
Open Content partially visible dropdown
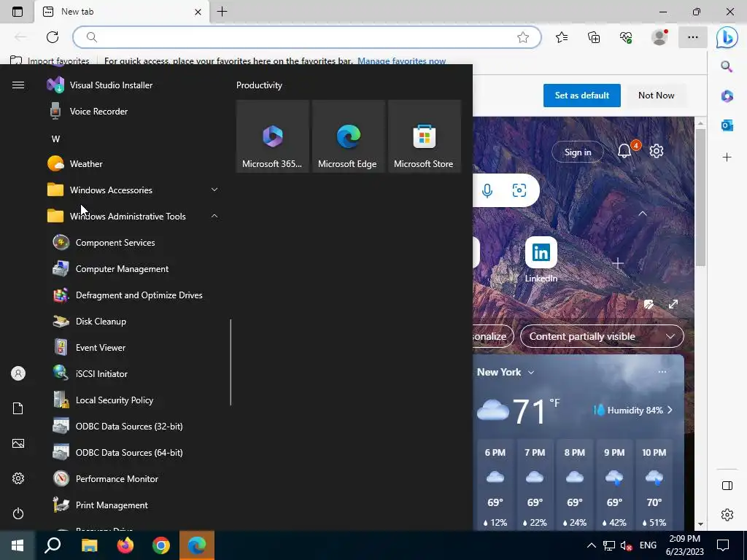pos(602,336)
